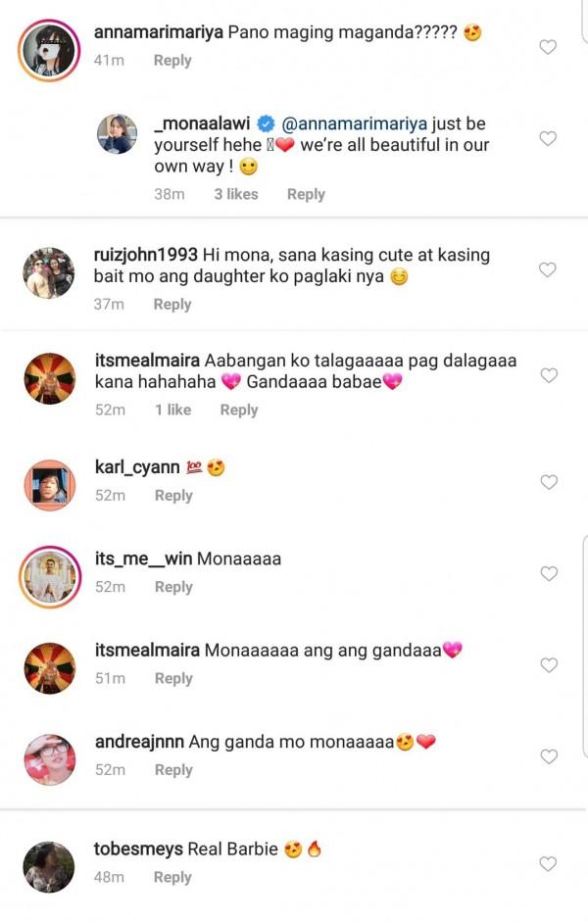Reply to _monaalawi's comment

306,195
